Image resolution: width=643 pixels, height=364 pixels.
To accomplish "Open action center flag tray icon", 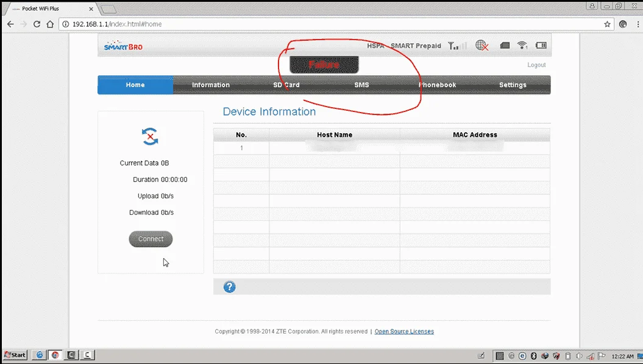I will 601,356.
